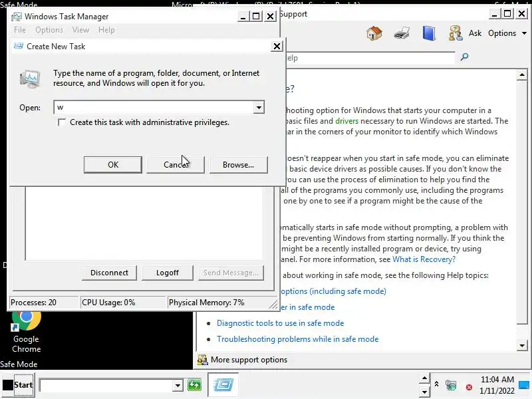Click Ask in Help toolbar
Screen dimensions: 532x399
tap(475, 33)
